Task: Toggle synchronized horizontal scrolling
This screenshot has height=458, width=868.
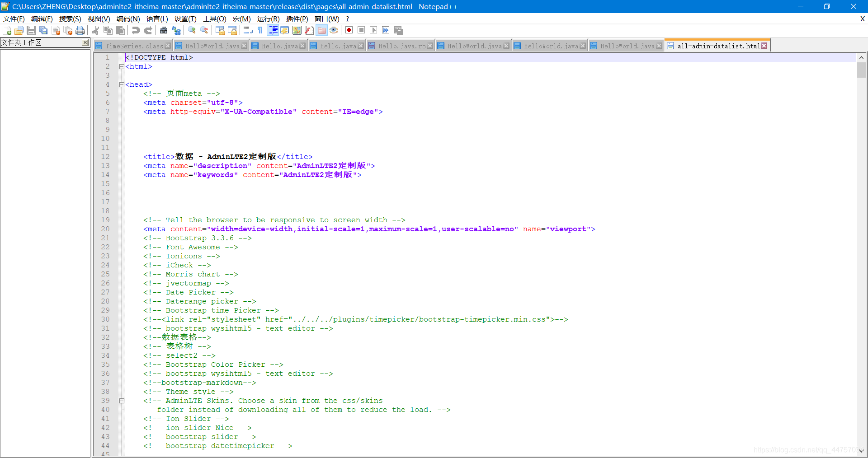Action: (232, 30)
